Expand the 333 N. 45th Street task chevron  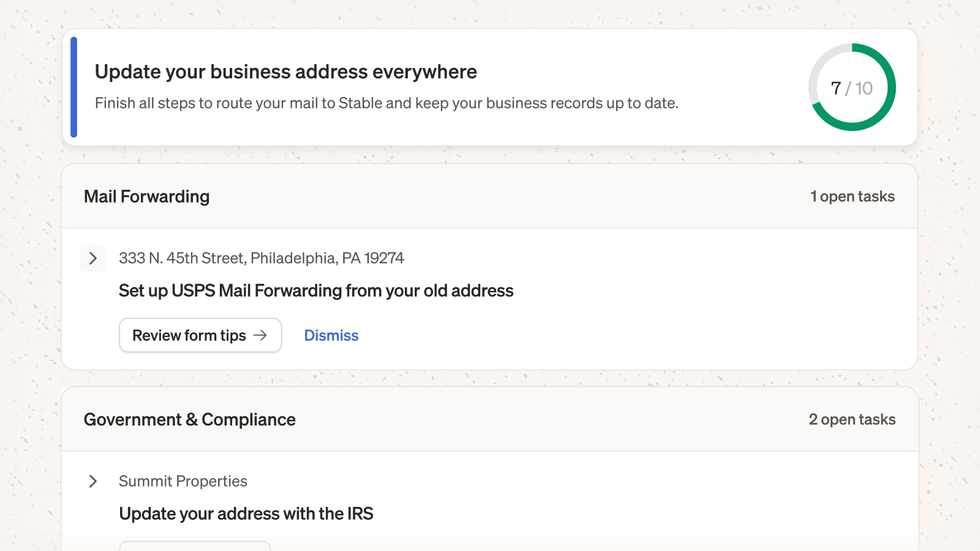(92, 258)
